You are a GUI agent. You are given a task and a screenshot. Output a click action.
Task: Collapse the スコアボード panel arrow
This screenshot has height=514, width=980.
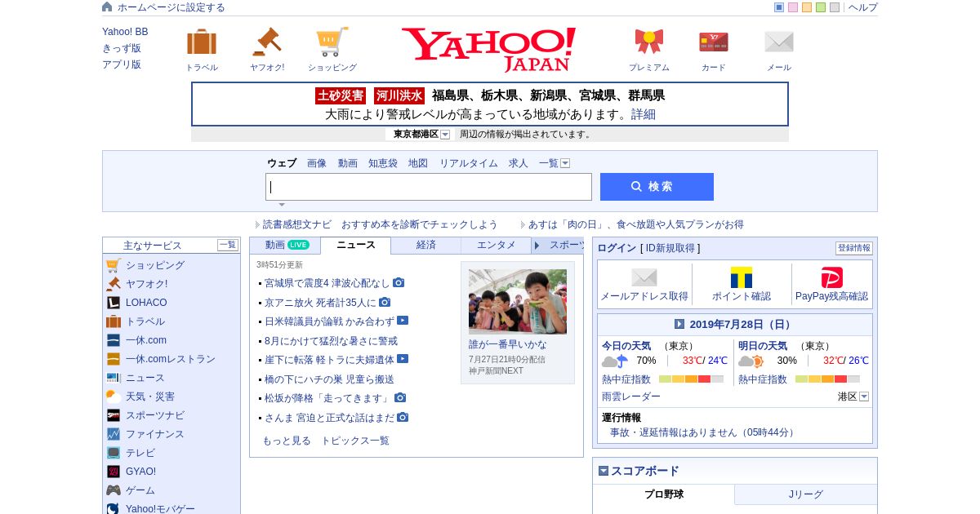604,471
